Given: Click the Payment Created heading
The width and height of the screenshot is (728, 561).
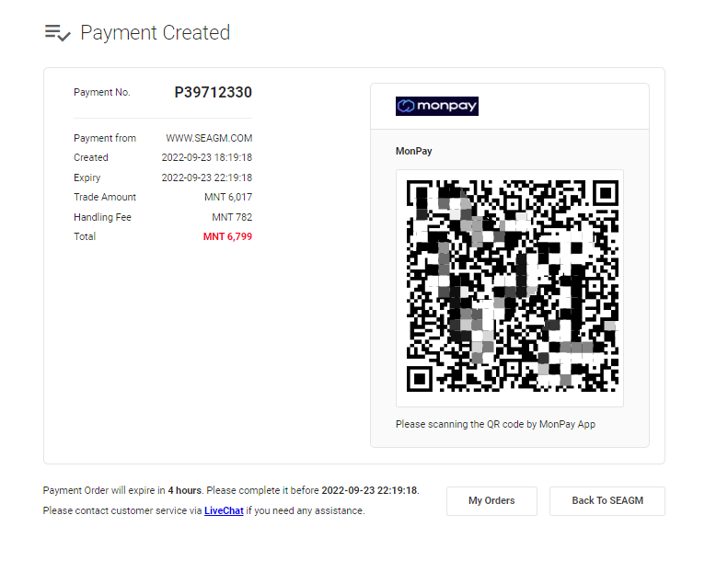Looking at the screenshot, I should click(155, 33).
